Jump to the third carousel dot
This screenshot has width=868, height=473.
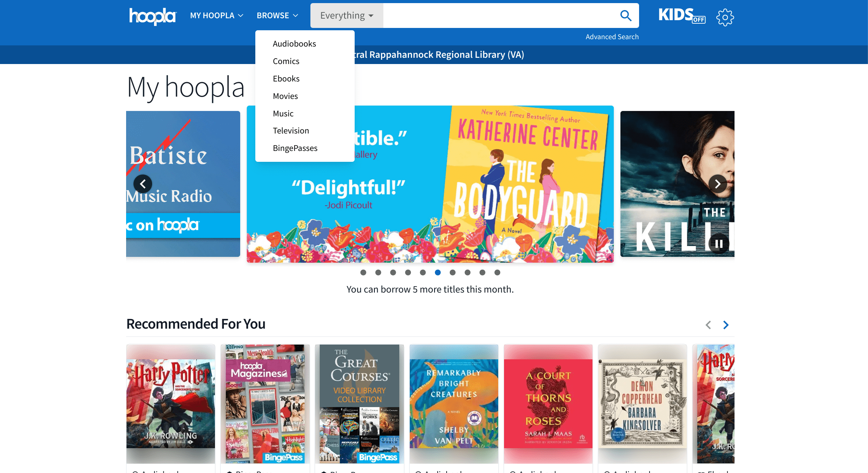[393, 272]
